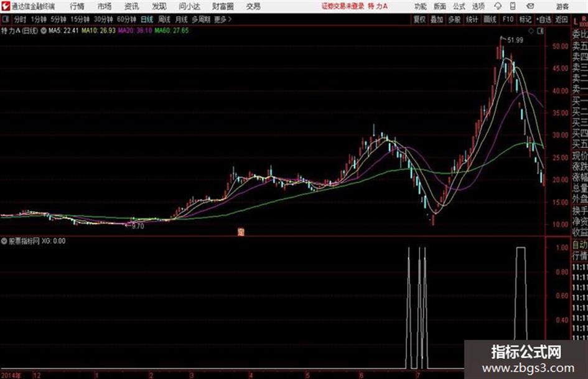Open the 版面 menu

[x=440, y=6]
